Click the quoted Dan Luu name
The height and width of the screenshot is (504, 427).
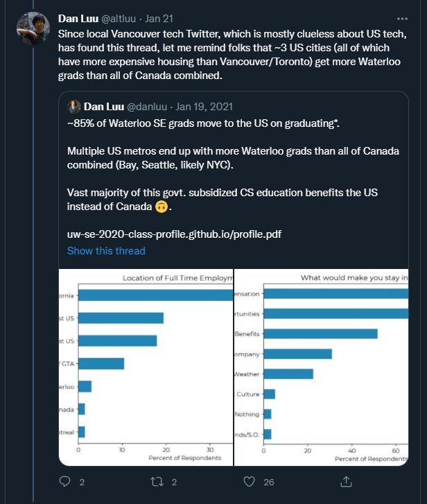click(x=104, y=107)
